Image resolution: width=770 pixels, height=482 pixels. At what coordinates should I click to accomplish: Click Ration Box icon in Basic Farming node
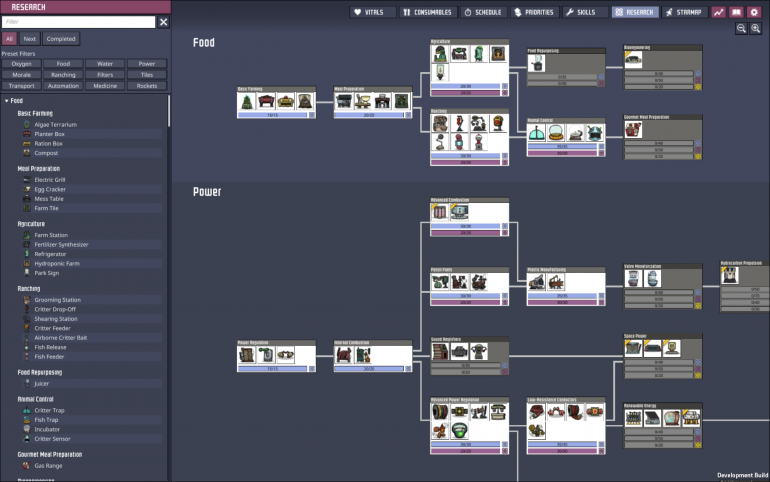(x=285, y=102)
